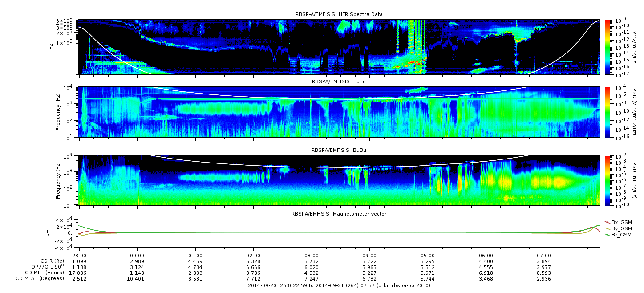The height and width of the screenshot is (293, 644).
Task: Click the HFR Spectra Data plot title
Action: point(339,15)
